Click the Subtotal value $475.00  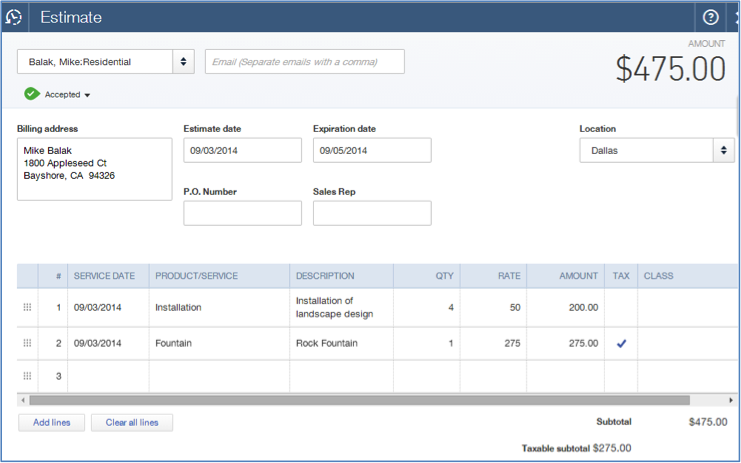click(x=708, y=422)
